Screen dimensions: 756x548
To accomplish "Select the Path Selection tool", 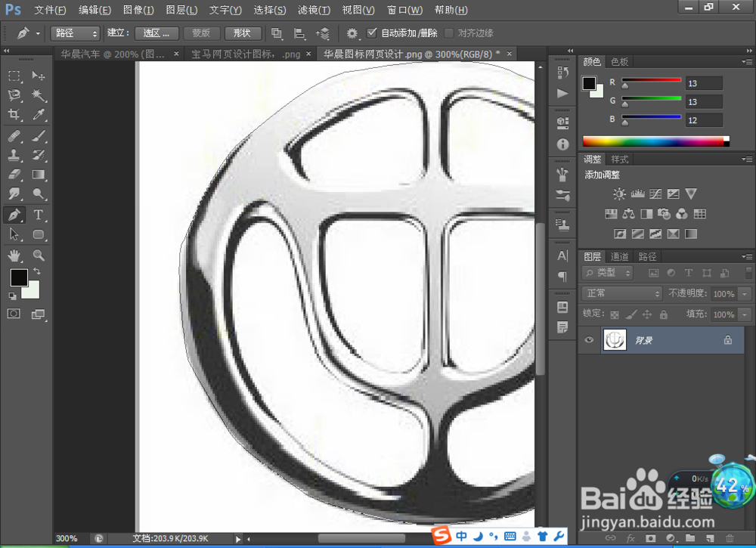I will (x=14, y=235).
